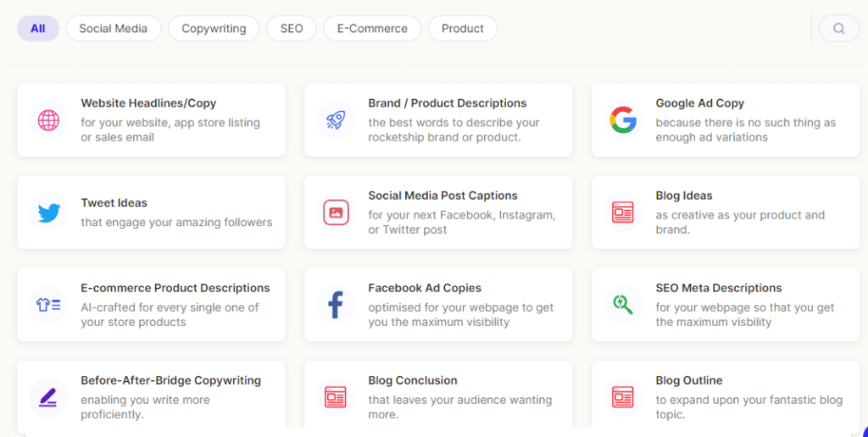The height and width of the screenshot is (437, 868).
Task: Select the Product filter pill
Action: (463, 28)
